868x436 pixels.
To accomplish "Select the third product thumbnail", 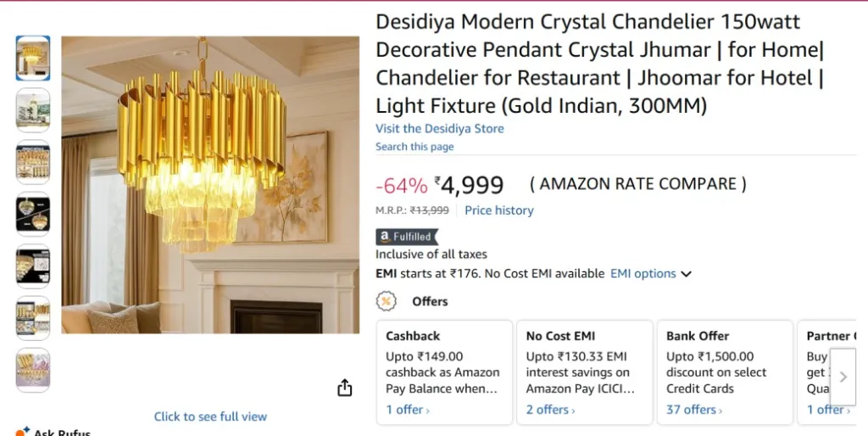I will pos(33,162).
